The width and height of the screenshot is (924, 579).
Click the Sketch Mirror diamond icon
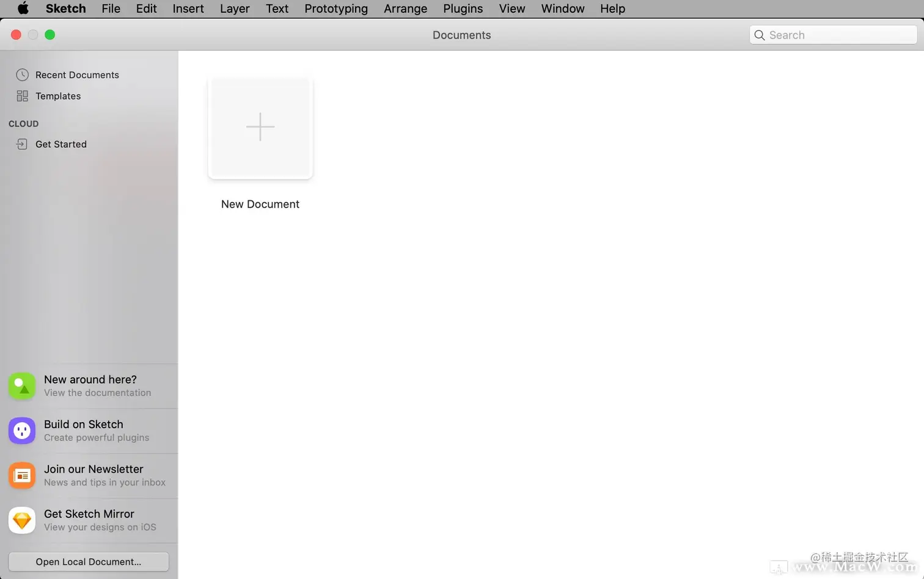coord(22,520)
